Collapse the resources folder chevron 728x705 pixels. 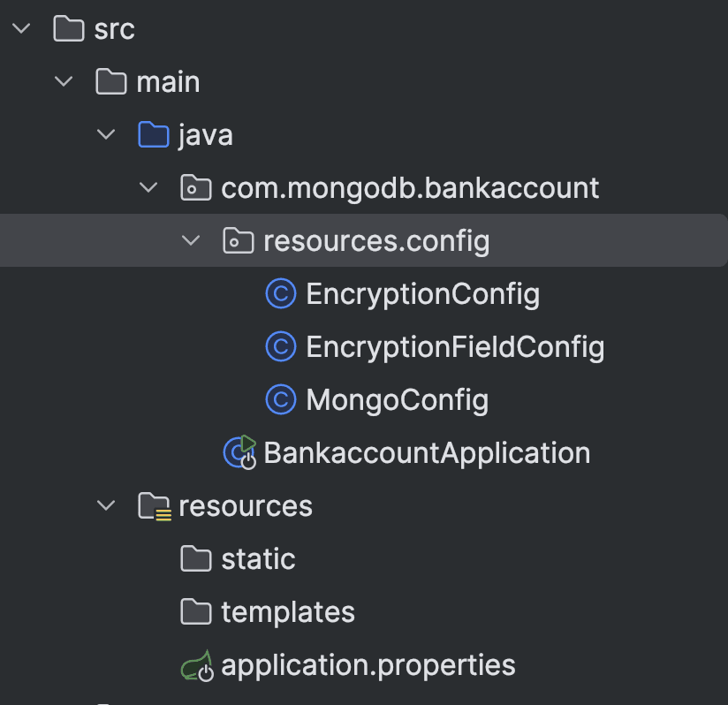106,506
